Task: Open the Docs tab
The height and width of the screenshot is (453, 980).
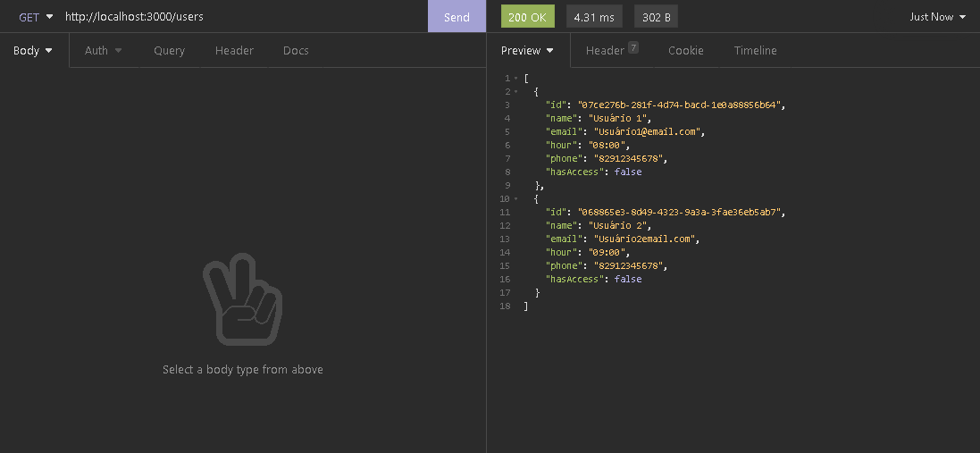Action: pyautogui.click(x=296, y=51)
